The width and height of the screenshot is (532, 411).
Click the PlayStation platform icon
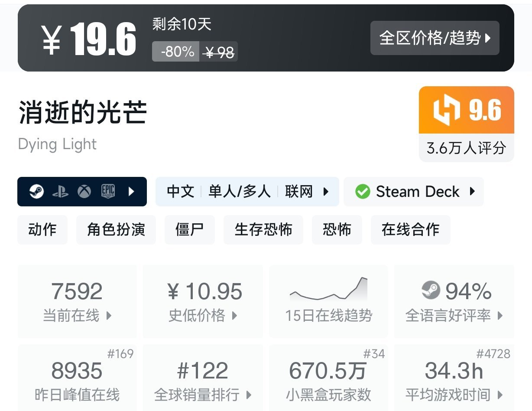coord(60,192)
